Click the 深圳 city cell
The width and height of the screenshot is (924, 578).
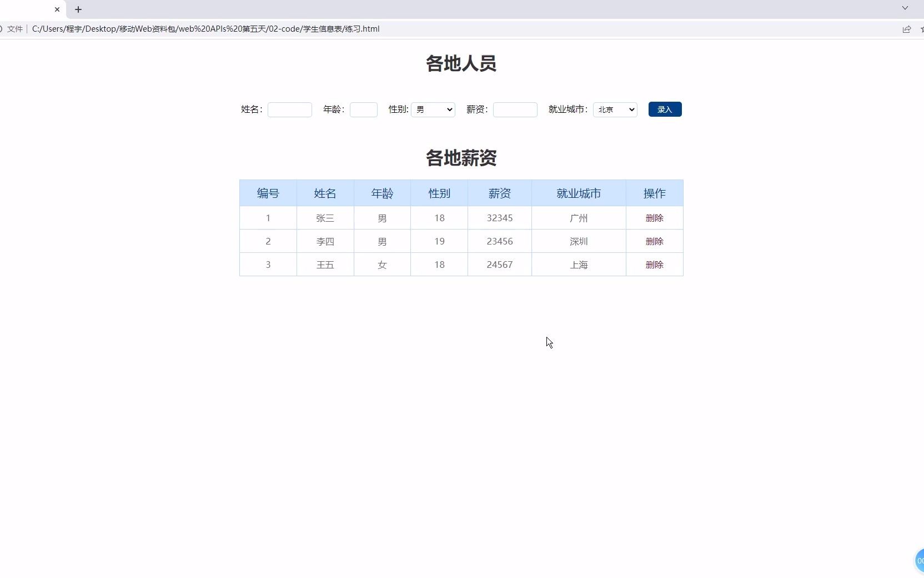click(579, 241)
